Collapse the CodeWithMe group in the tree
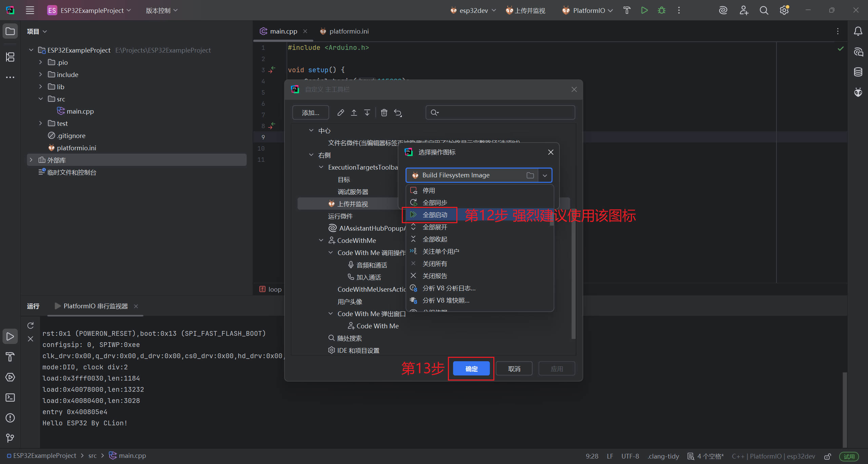The image size is (868, 464). pyautogui.click(x=321, y=240)
